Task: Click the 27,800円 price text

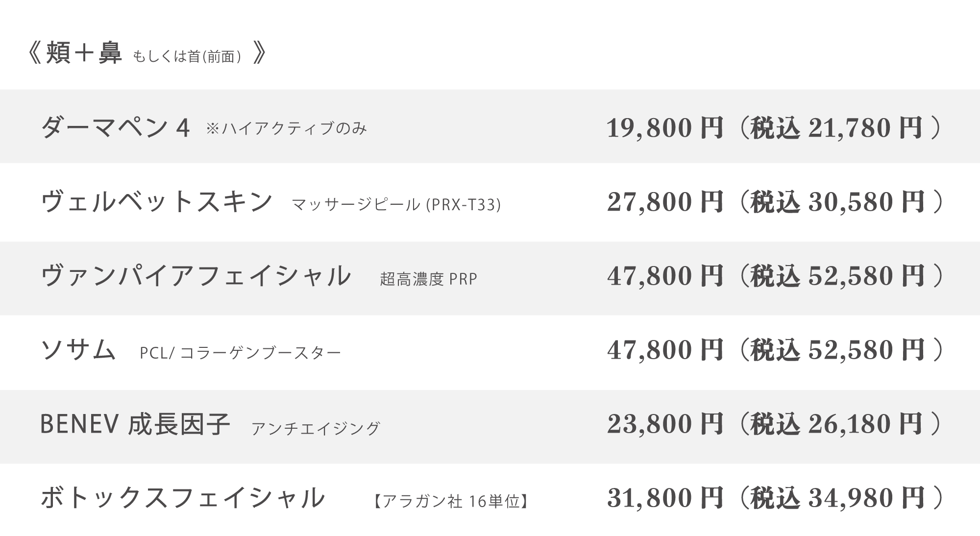Action: click(x=665, y=202)
